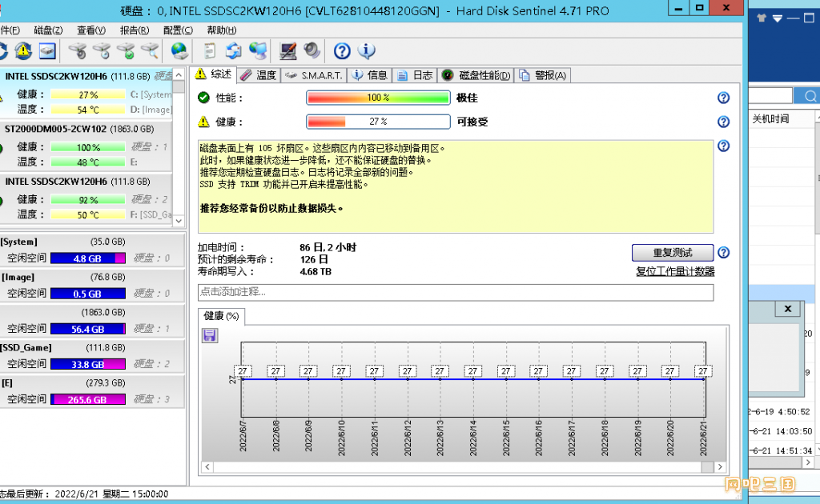Image resolution: width=820 pixels, height=504 pixels.
Task: Click the globe with disk toolbar icon
Action: 179,50
